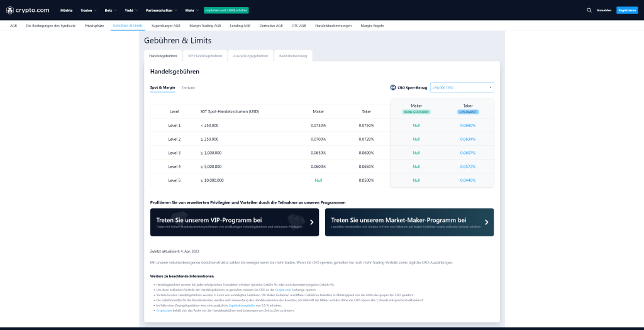Open the search magnifier icon

[x=589, y=10]
